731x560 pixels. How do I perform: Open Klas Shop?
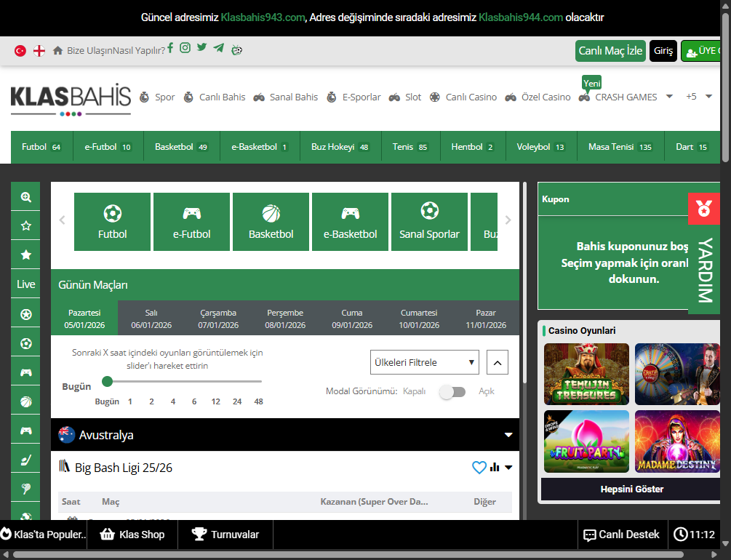pos(132,535)
